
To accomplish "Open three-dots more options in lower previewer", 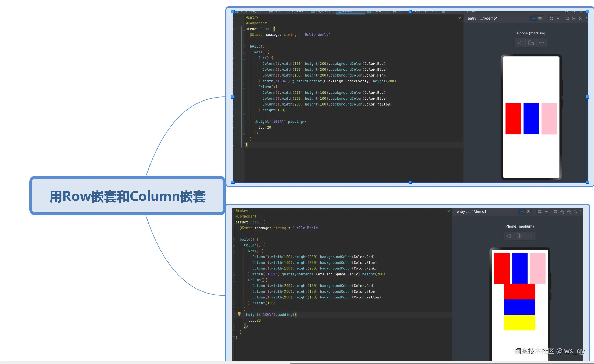I will pyautogui.click(x=530, y=236).
